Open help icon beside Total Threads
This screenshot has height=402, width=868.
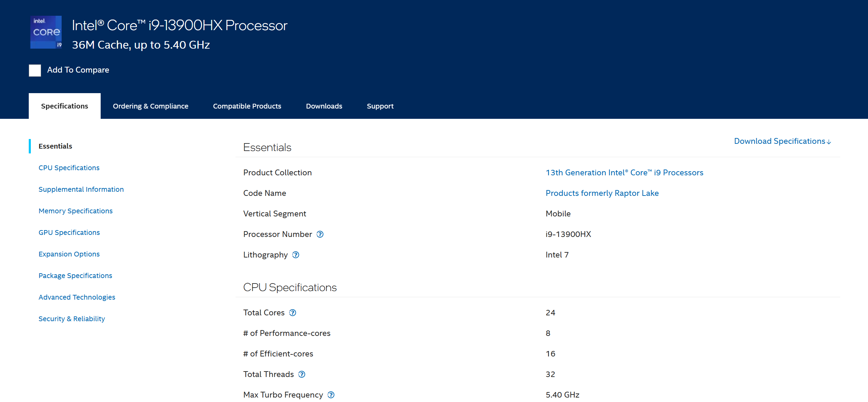[302, 374]
